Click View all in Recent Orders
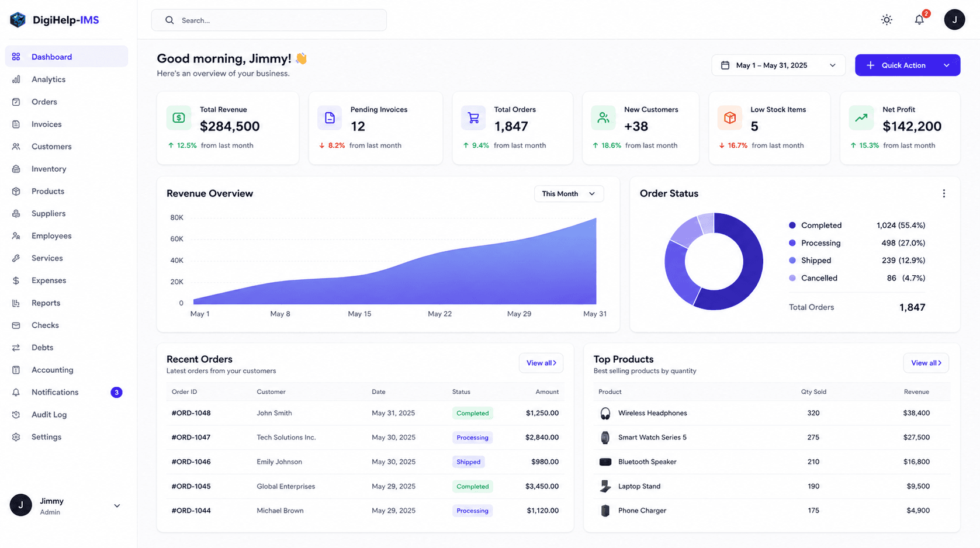 (x=541, y=363)
